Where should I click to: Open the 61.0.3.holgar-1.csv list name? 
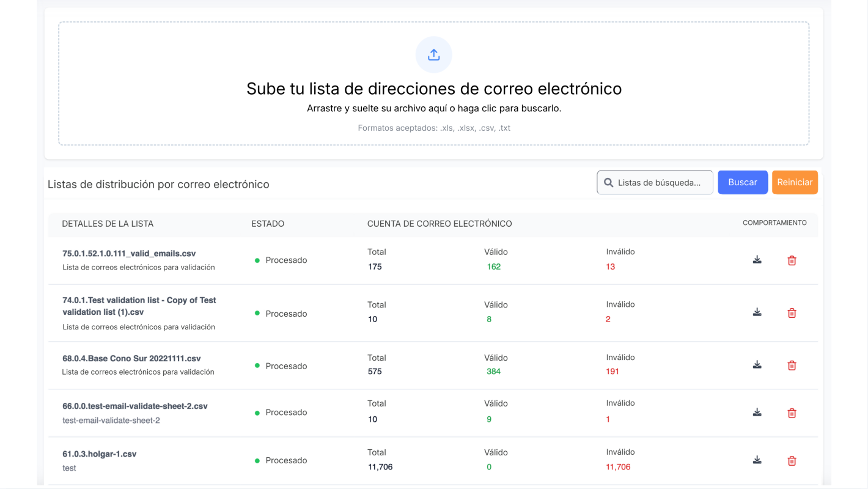click(99, 454)
